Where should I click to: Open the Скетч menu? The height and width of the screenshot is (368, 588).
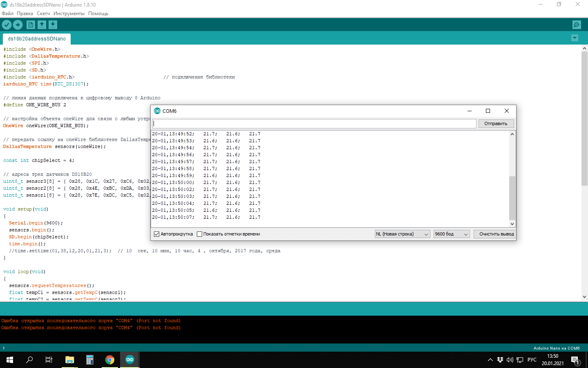click(43, 13)
